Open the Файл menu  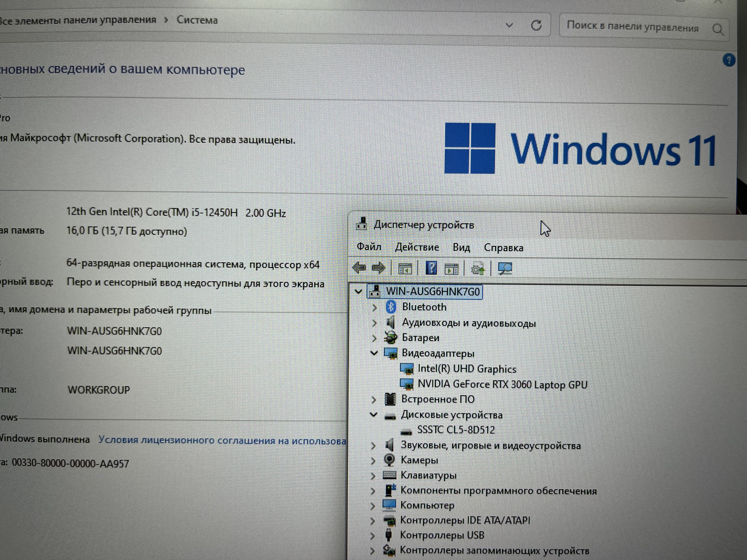pos(369,247)
